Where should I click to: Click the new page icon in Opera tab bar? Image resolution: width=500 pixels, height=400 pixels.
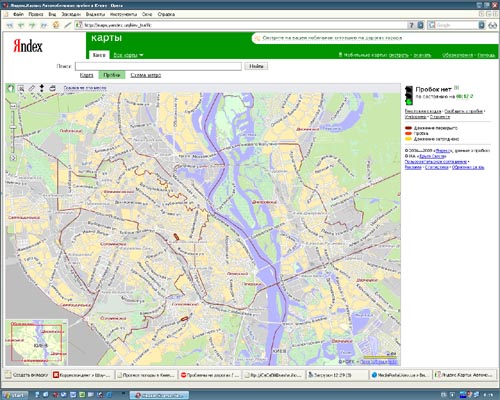pyautogui.click(x=8, y=375)
